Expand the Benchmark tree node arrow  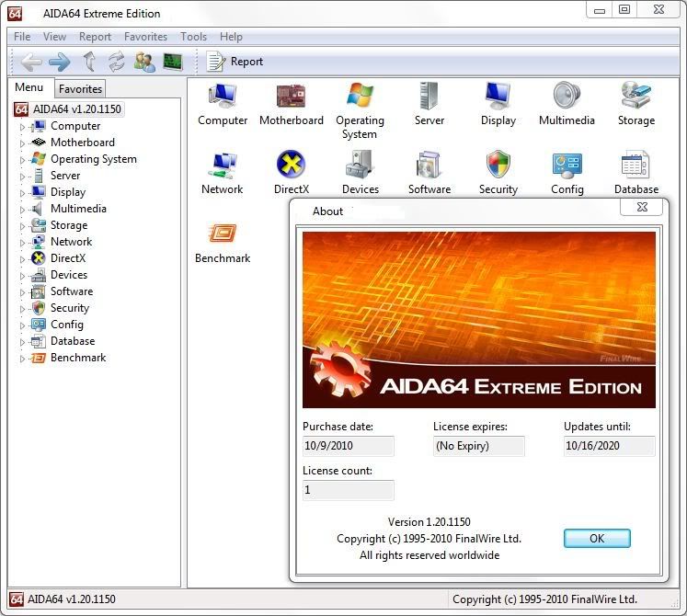tap(23, 359)
